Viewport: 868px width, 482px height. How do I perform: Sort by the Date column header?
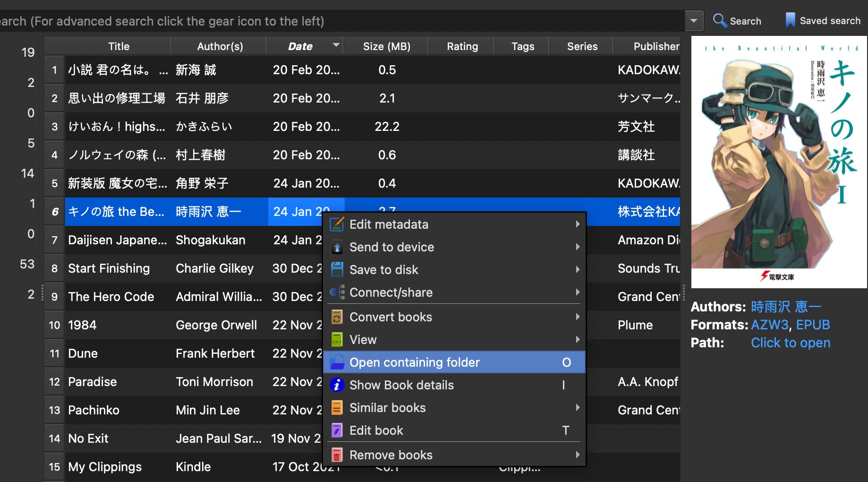305,46
